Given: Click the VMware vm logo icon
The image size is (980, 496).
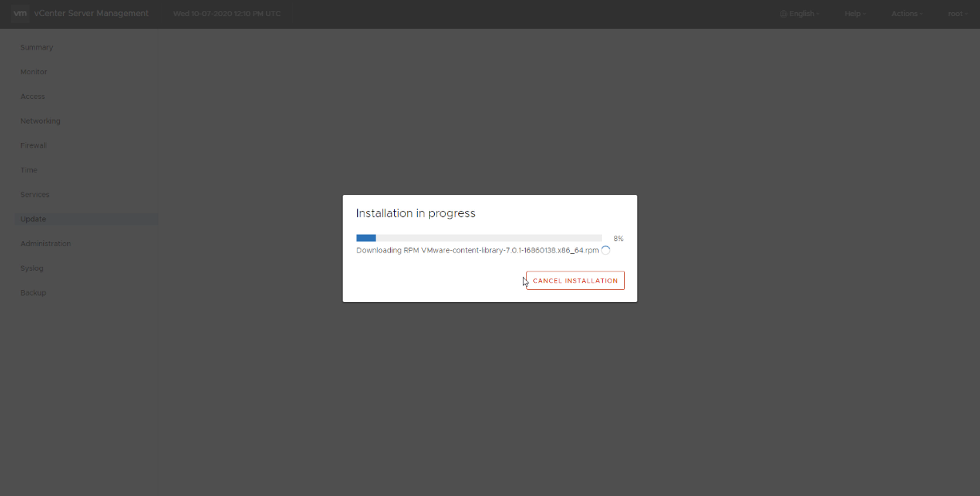Looking at the screenshot, I should 21,14.
